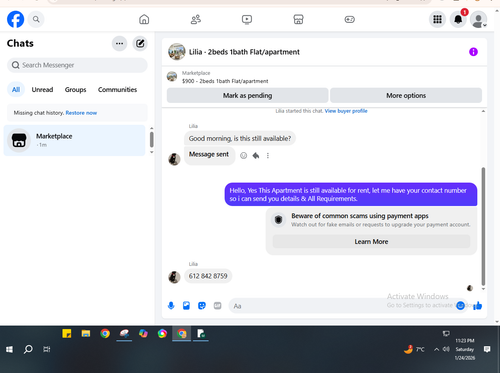This screenshot has width=500, height=373.
Task: Open the Video (Watch) icon
Action: 247,19
